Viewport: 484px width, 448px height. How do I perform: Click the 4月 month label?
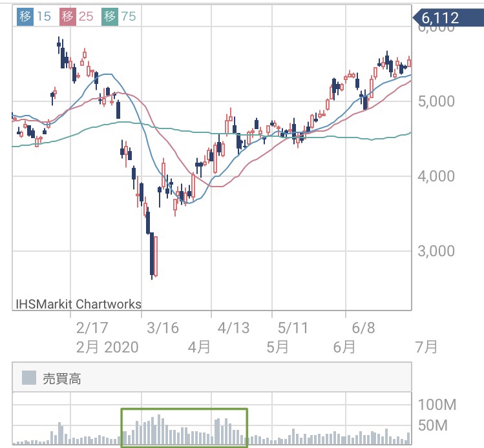click(199, 347)
